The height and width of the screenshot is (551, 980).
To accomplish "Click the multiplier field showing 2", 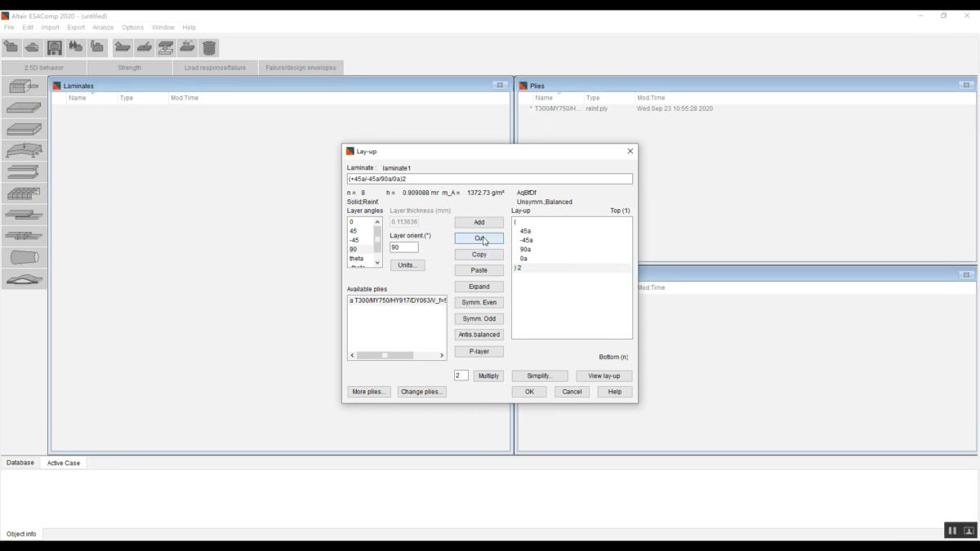I will click(x=461, y=375).
